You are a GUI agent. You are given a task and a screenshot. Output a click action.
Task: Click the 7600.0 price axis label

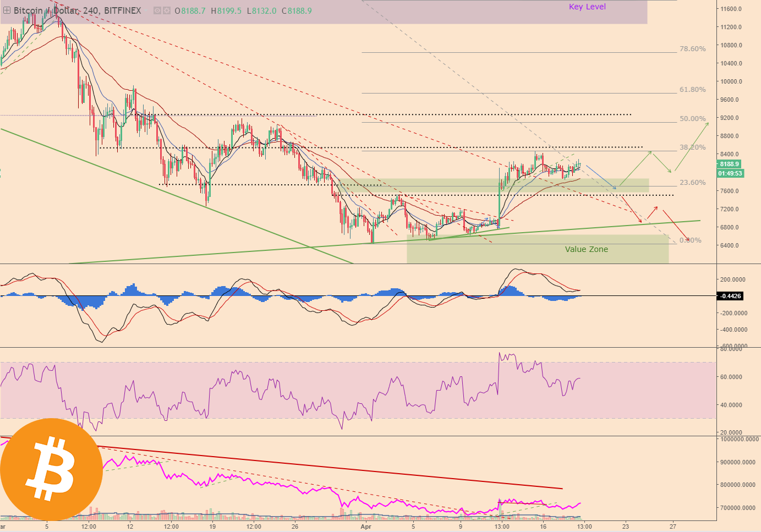731,191
